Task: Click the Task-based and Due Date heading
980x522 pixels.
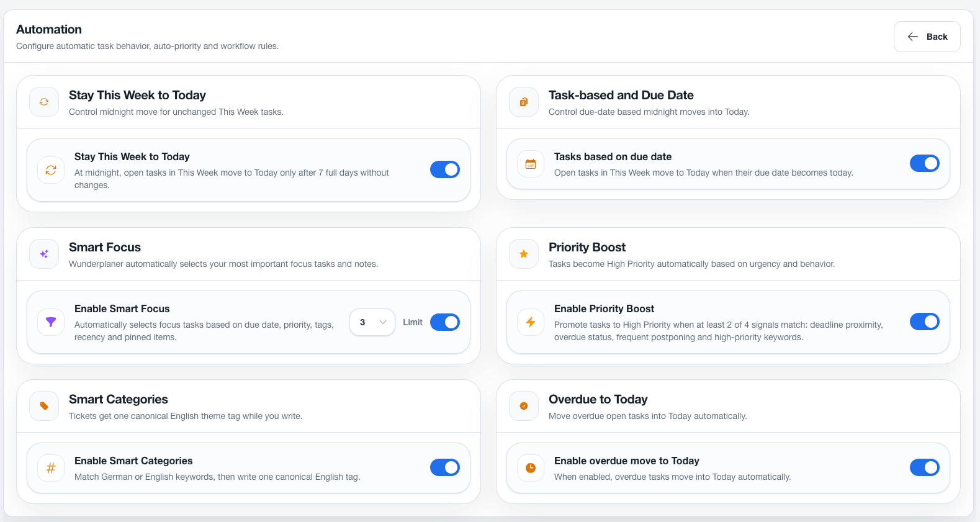Action: click(x=621, y=95)
